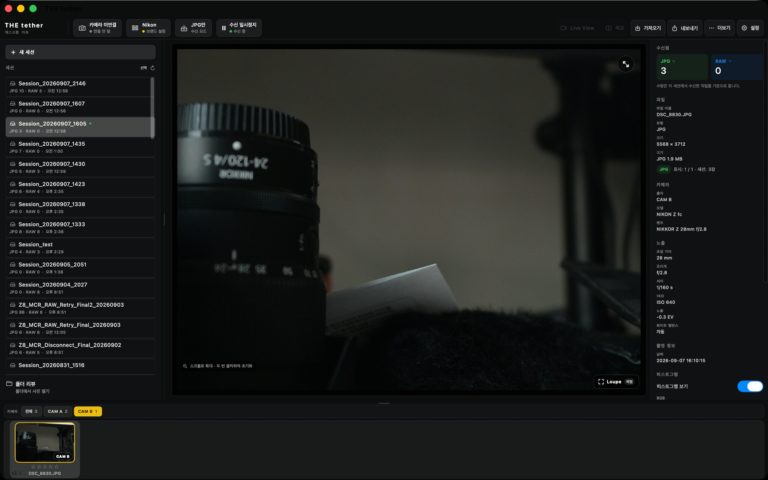Image resolution: width=768 pixels, height=480 pixels.
Task: Select the all-cameras filter tab
Action: pyautogui.click(x=31, y=411)
